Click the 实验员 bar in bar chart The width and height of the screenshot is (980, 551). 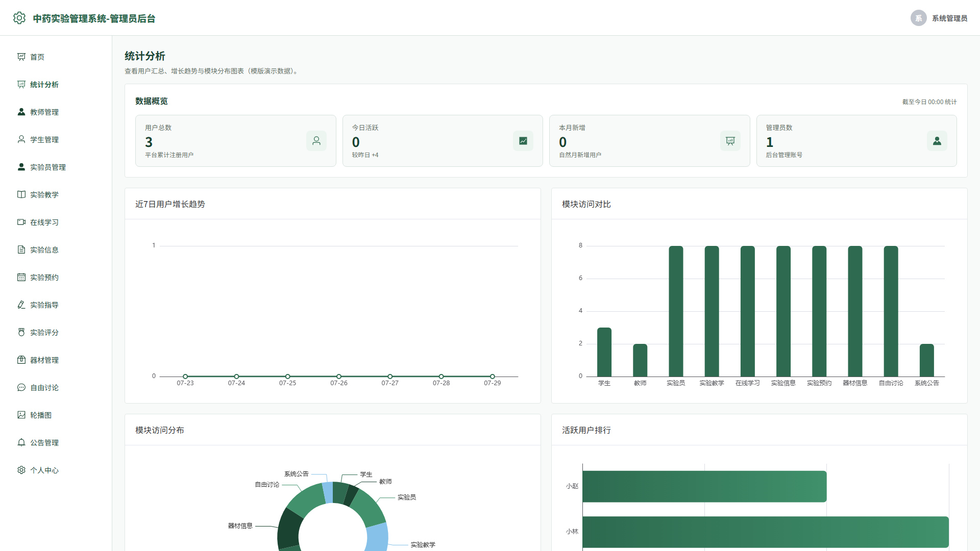click(x=676, y=311)
